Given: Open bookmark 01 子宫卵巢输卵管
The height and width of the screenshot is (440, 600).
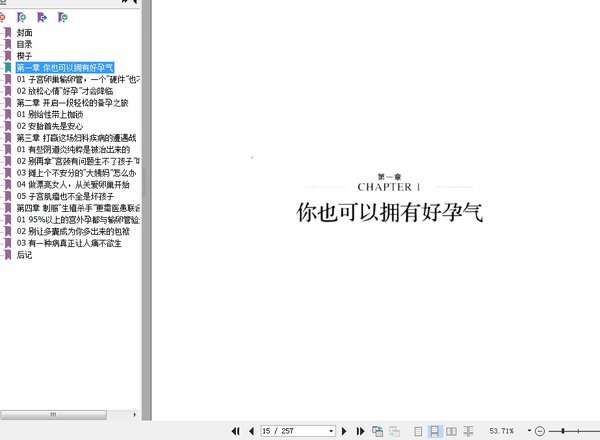Looking at the screenshot, I should pyautogui.click(x=78, y=80).
